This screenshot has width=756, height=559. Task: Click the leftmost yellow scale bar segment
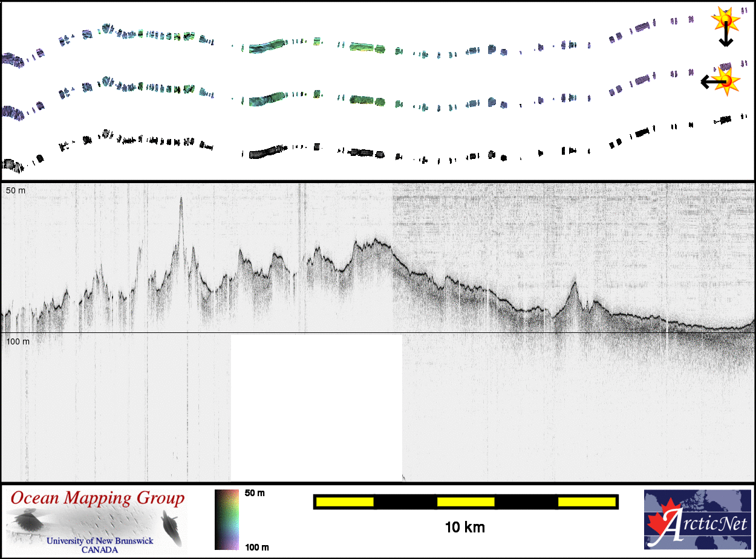344,502
